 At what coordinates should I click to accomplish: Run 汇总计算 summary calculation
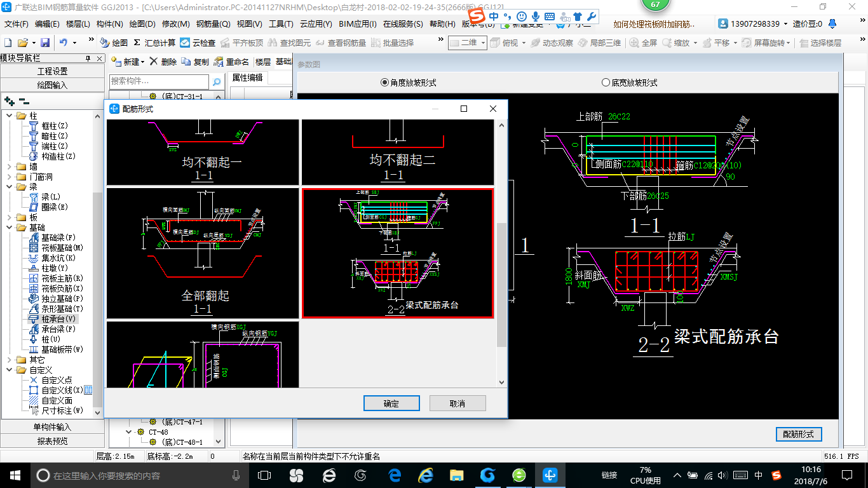[x=154, y=43]
